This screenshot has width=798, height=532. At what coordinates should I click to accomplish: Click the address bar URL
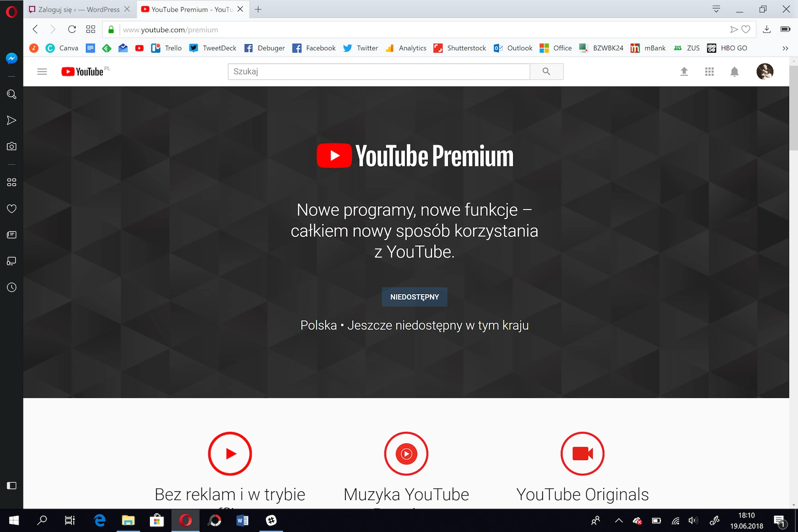click(171, 30)
